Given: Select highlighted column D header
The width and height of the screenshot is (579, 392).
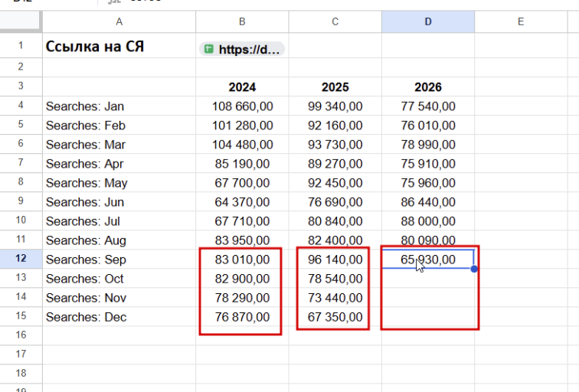Looking at the screenshot, I should click(x=428, y=21).
